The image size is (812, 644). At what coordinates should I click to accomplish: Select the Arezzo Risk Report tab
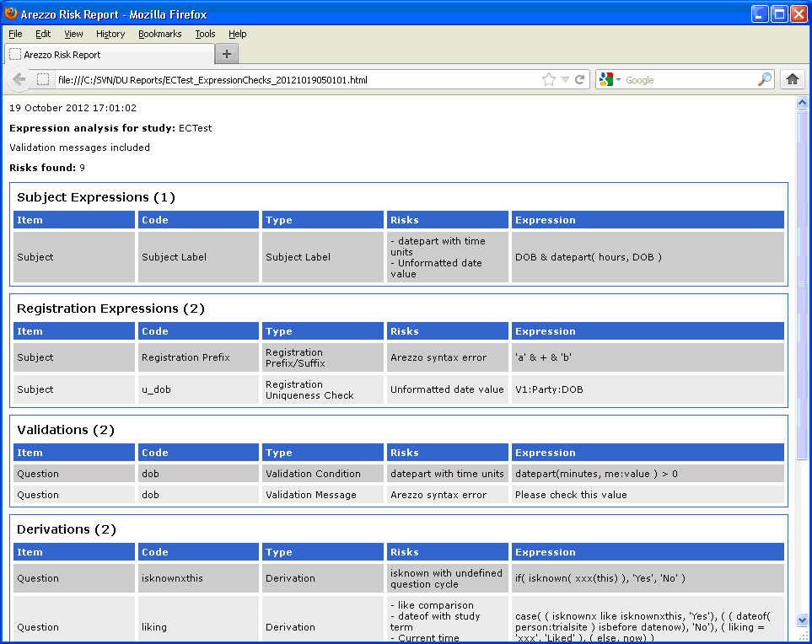(x=110, y=54)
